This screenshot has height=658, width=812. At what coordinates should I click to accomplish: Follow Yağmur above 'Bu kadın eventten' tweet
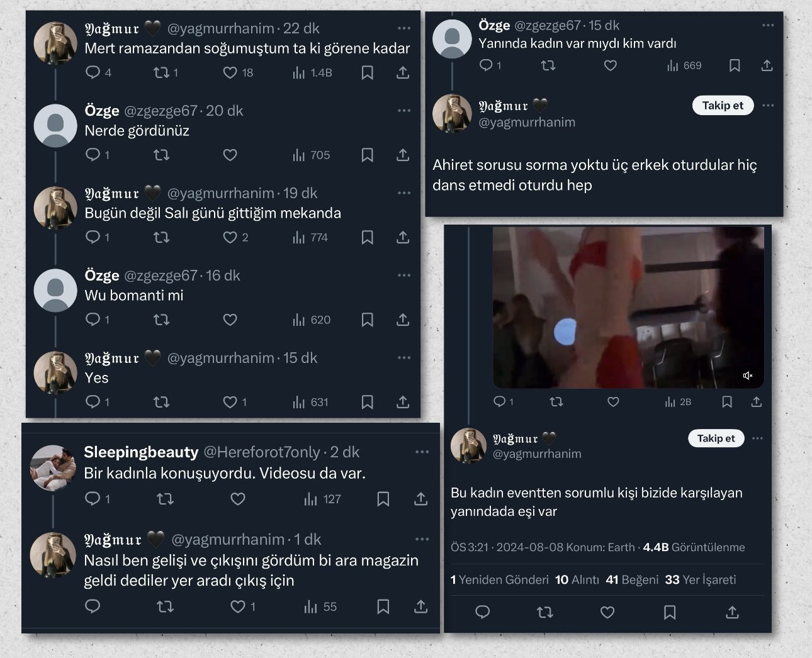pyautogui.click(x=716, y=438)
